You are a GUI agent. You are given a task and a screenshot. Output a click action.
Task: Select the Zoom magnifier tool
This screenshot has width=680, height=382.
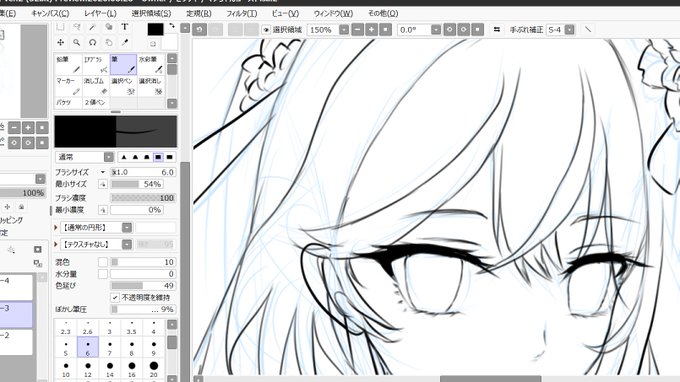pyautogui.click(x=77, y=42)
